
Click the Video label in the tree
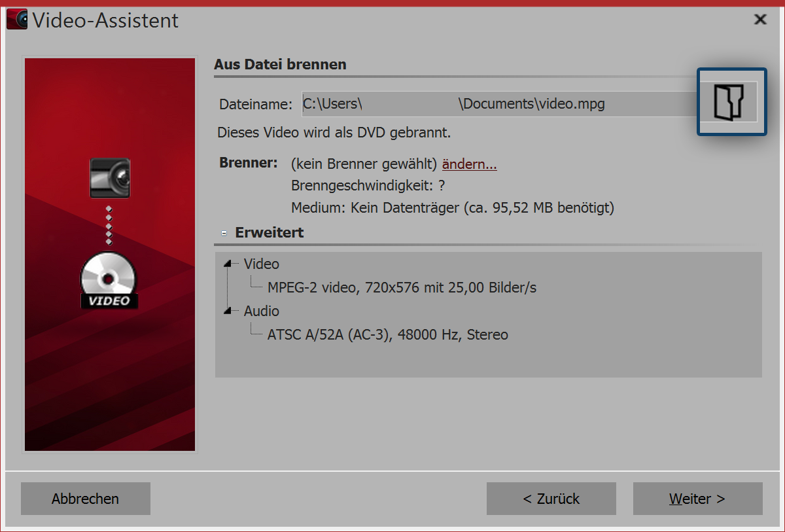[x=261, y=264]
